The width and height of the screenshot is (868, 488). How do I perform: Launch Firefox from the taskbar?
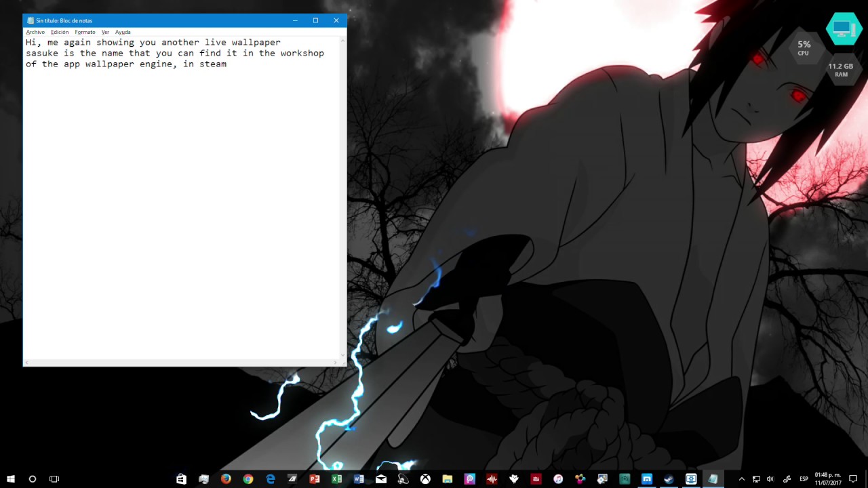[226, 479]
